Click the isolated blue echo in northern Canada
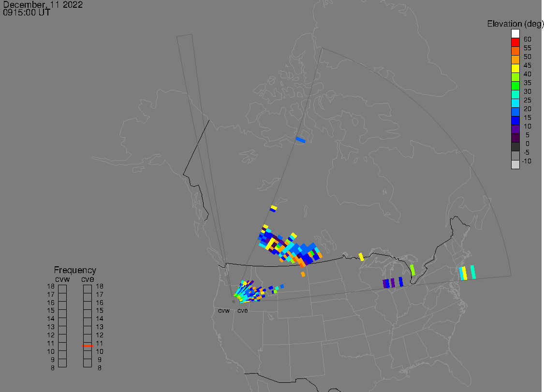 point(300,140)
